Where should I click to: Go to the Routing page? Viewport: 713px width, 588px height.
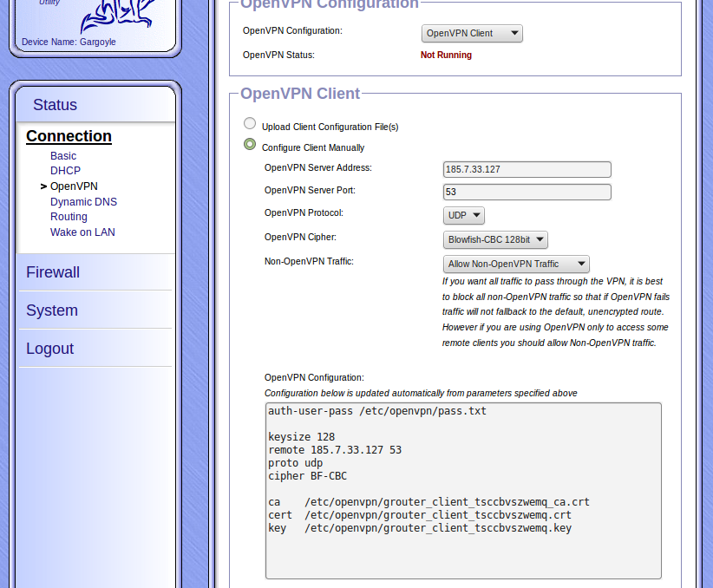[69, 217]
